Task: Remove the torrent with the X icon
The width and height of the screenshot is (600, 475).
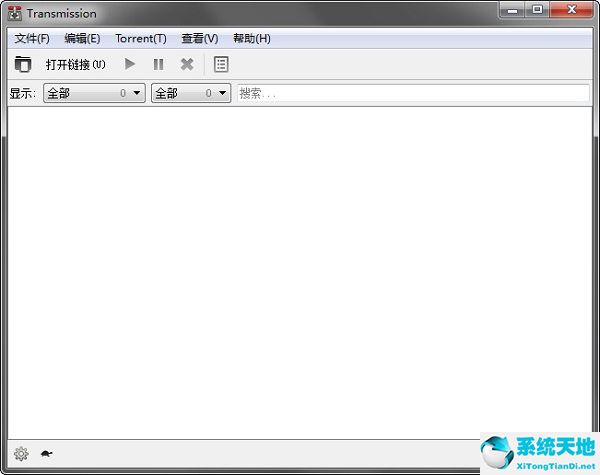Action: pos(187,64)
